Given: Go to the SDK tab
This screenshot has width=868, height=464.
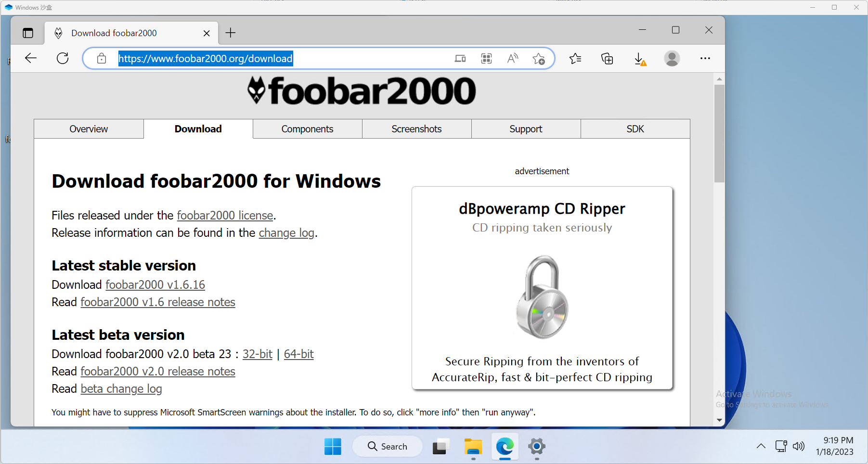Looking at the screenshot, I should [x=635, y=129].
